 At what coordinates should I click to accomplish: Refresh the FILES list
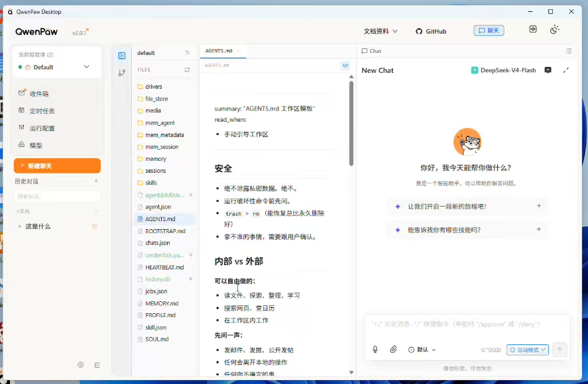click(187, 70)
